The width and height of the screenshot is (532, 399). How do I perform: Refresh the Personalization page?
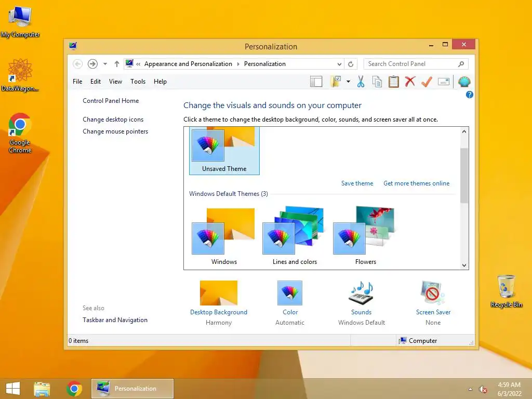351,64
